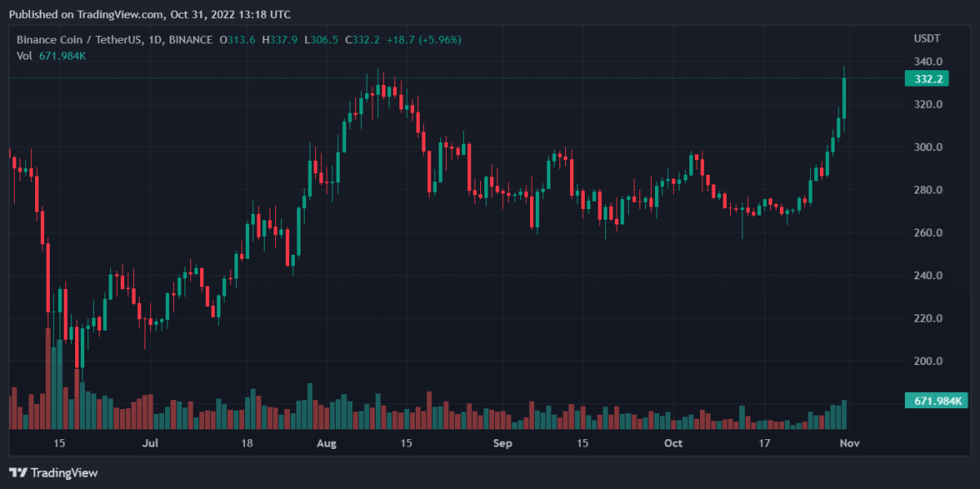Click the green 671.984K volume tag on the axis

tap(937, 401)
